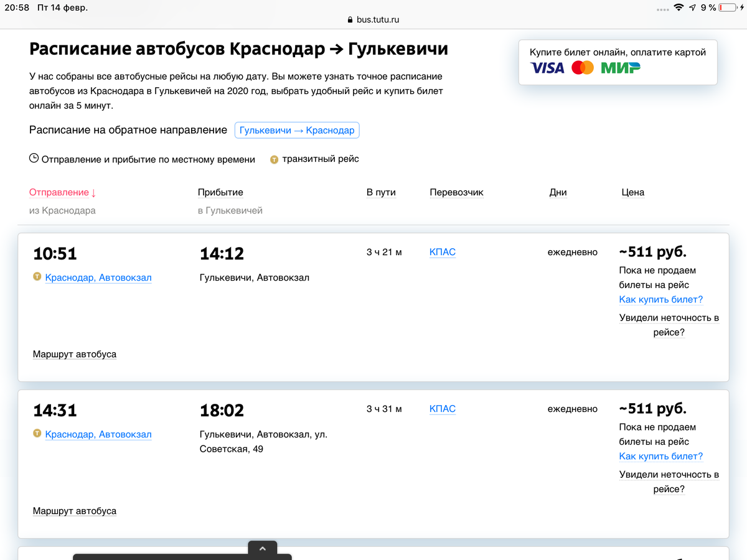Report inaccuracy in the 14:31 trip
Screen dimensions: 747x560
pos(669,482)
